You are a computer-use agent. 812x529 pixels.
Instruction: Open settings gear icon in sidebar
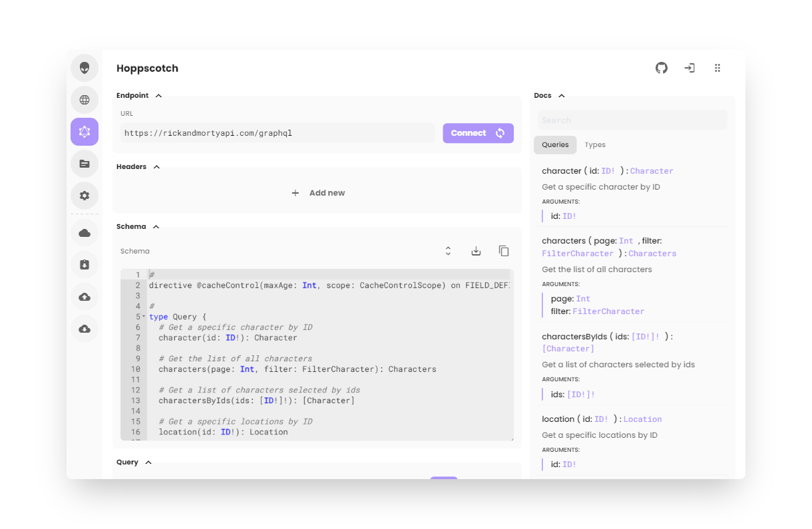pyautogui.click(x=85, y=196)
